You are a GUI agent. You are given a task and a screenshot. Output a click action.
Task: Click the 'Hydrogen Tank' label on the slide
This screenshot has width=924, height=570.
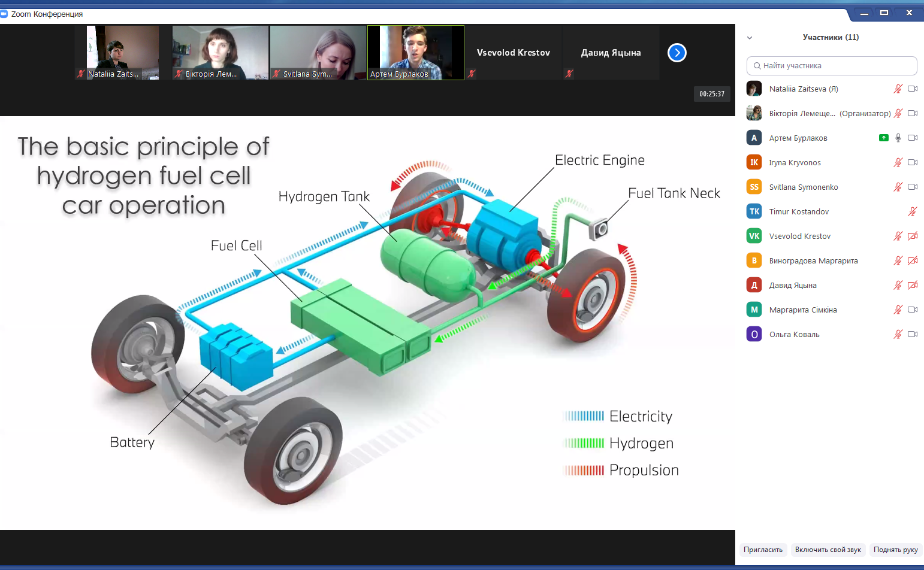click(324, 197)
